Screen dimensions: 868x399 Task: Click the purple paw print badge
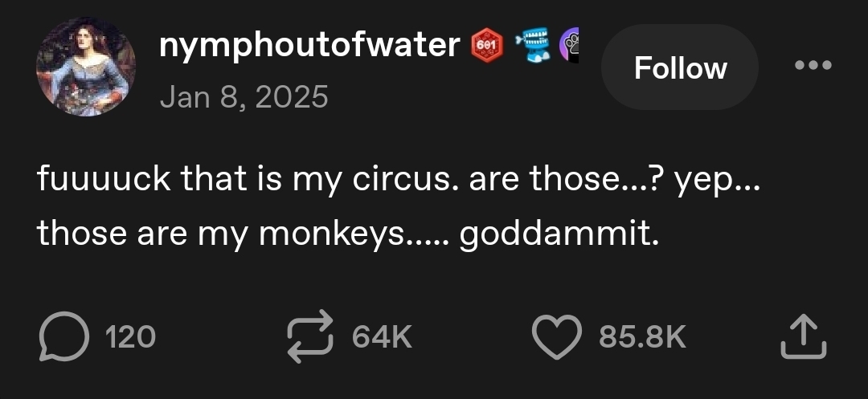[x=570, y=44]
